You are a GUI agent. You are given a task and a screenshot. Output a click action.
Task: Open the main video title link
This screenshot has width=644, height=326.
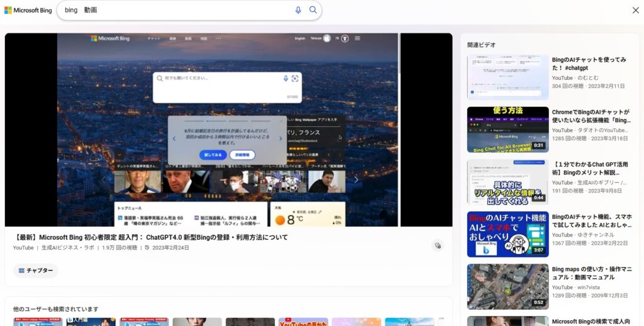pos(150,237)
